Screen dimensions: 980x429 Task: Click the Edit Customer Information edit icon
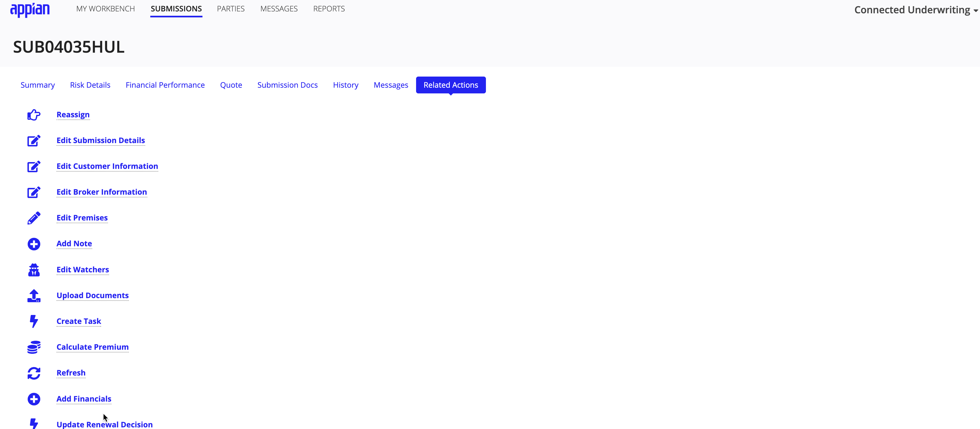click(x=34, y=166)
